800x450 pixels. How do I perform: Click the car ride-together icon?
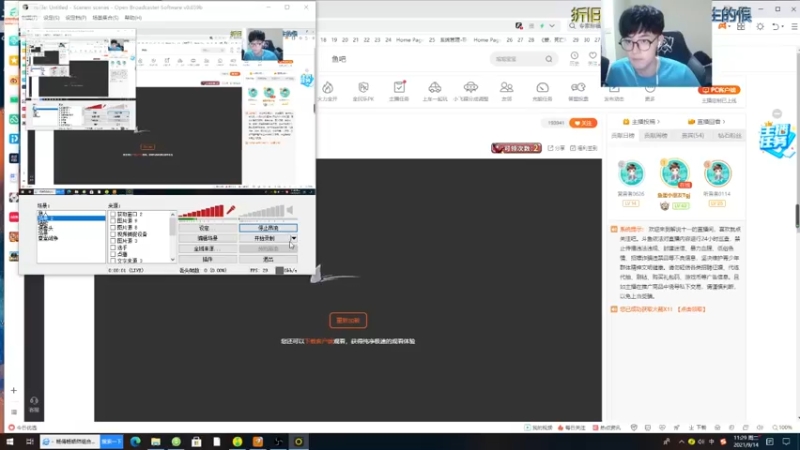click(435, 87)
